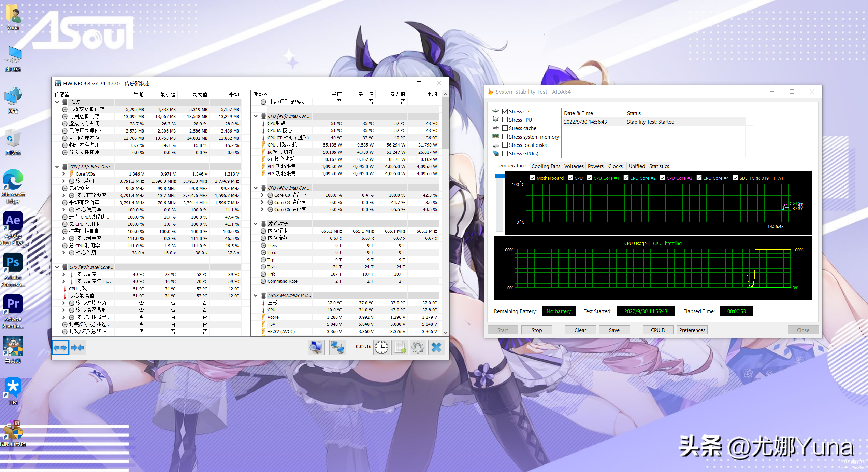Switch to Statistics tab
The image size is (868, 472).
pos(659,166)
